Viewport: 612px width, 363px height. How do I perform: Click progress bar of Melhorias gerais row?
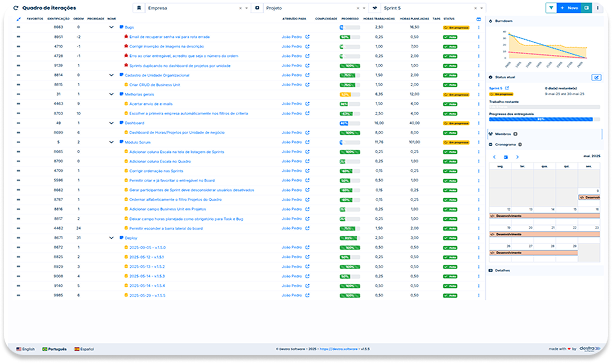[x=350, y=94]
